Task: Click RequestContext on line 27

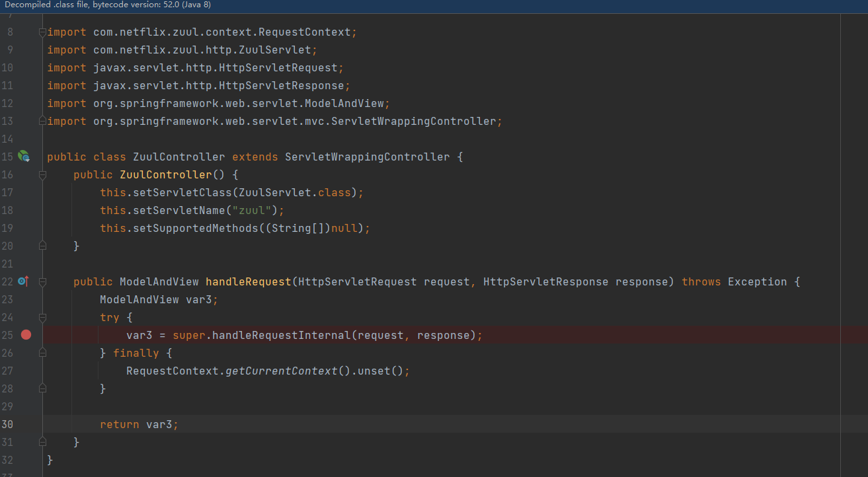Action: click(173, 371)
